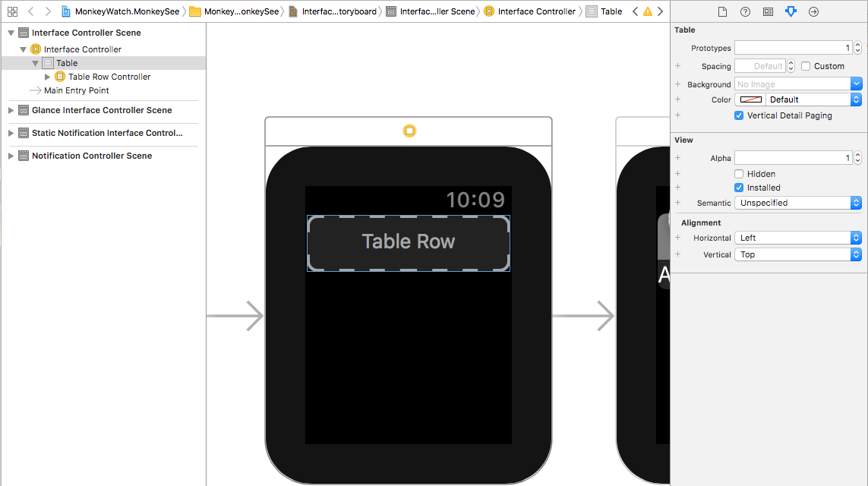Viewport: 868px width, 486px height.
Task: Open the Connections inspector
Action: pyautogui.click(x=813, y=11)
